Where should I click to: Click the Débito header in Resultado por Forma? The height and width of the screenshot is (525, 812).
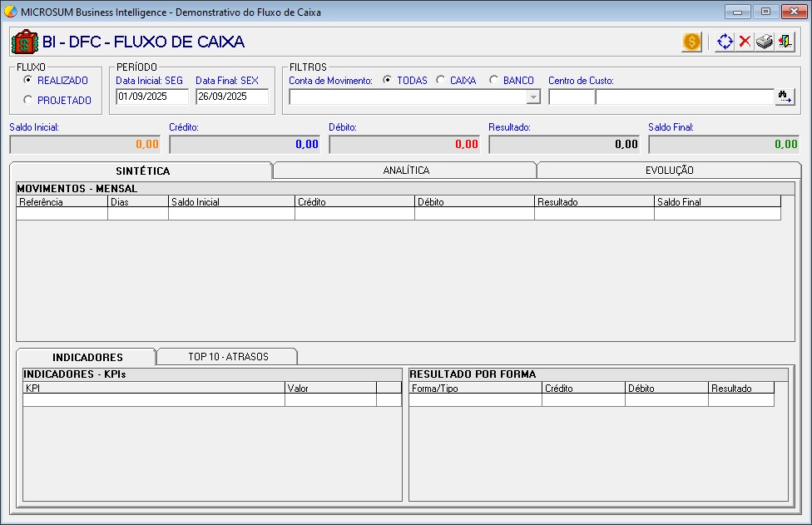[666, 388]
